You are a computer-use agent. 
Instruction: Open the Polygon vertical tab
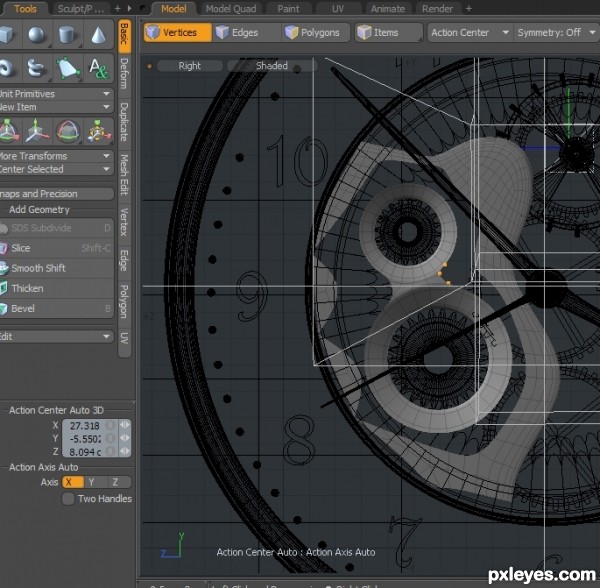click(124, 302)
